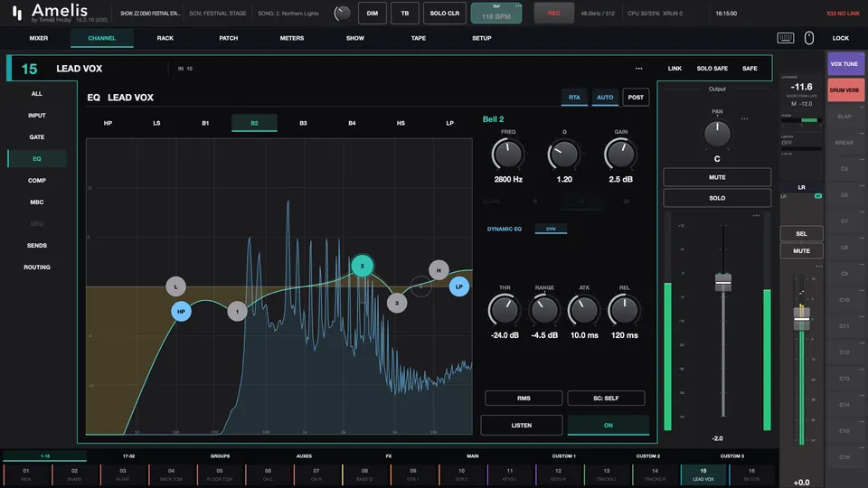Toggle LISTEN for Bell 2
868x488 pixels.
pyautogui.click(x=522, y=425)
